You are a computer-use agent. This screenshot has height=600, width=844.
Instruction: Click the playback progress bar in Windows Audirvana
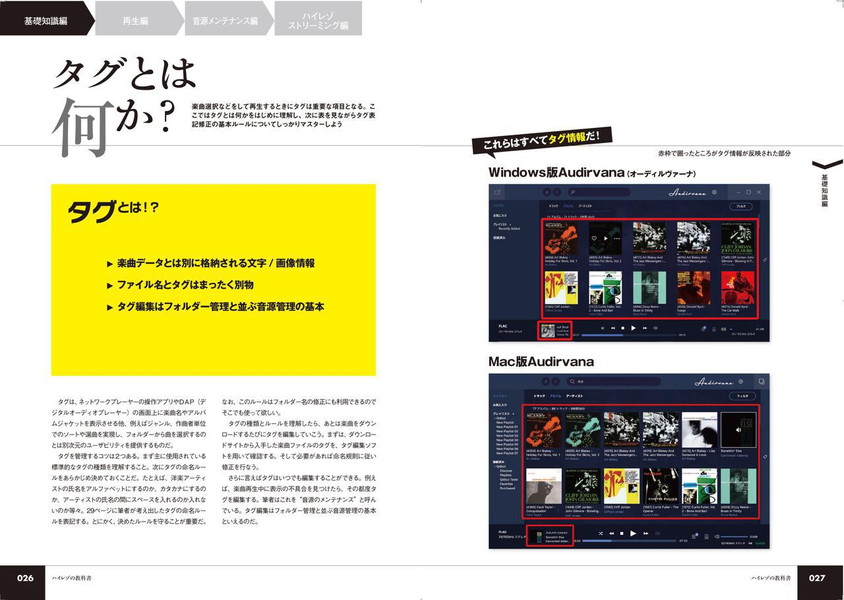[x=629, y=335]
